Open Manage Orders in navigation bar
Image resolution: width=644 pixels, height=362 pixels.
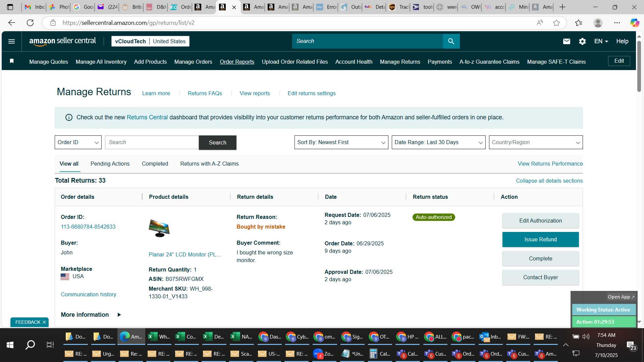click(x=193, y=62)
